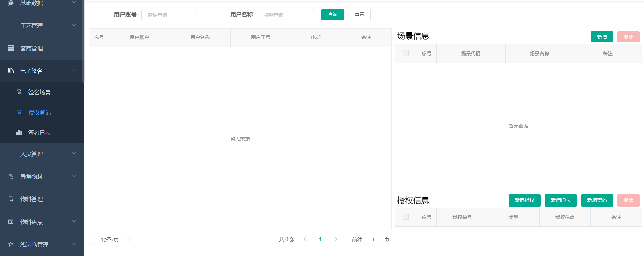The image size is (644, 256).
Task: Click the document icon beside 电子签名
Action: 11,71
